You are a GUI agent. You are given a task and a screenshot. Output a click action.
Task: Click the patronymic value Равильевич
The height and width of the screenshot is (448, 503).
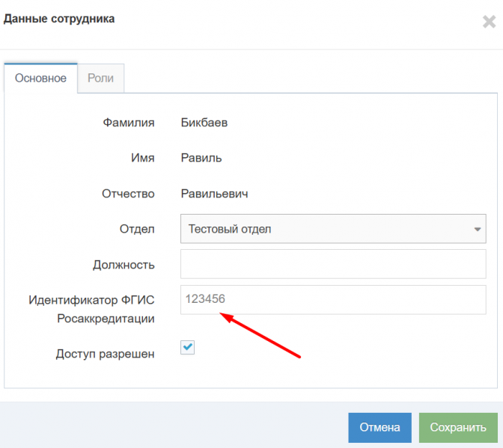coord(215,194)
